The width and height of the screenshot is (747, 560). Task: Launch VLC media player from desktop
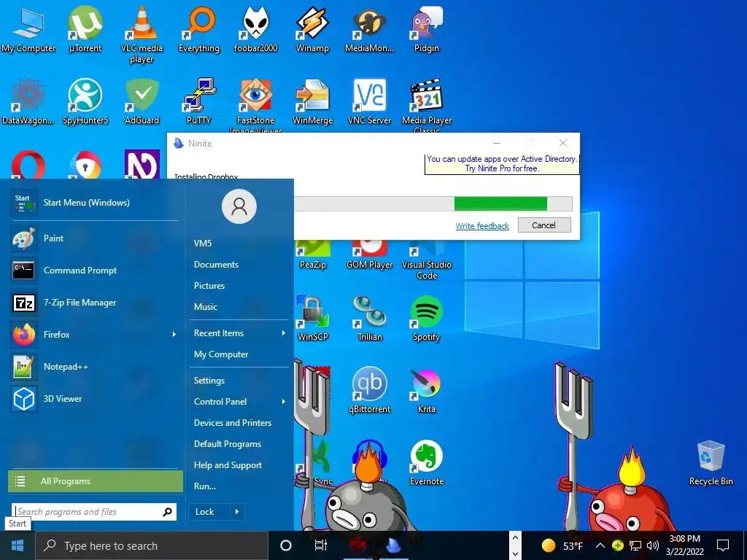[x=142, y=34]
